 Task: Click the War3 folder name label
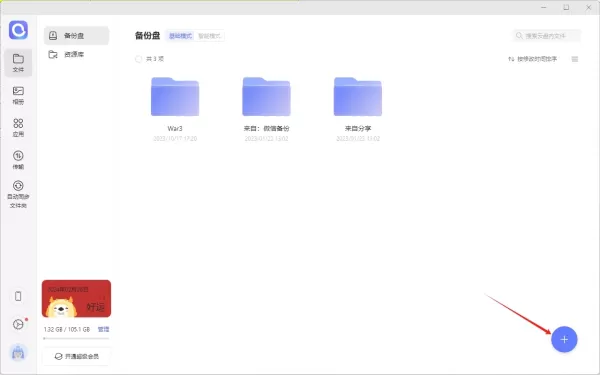[175, 128]
